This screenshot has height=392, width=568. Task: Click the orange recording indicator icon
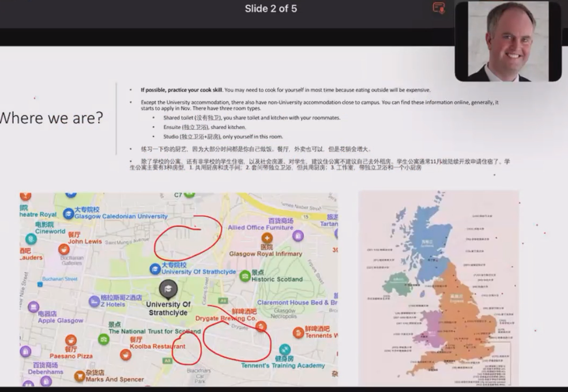tap(439, 8)
